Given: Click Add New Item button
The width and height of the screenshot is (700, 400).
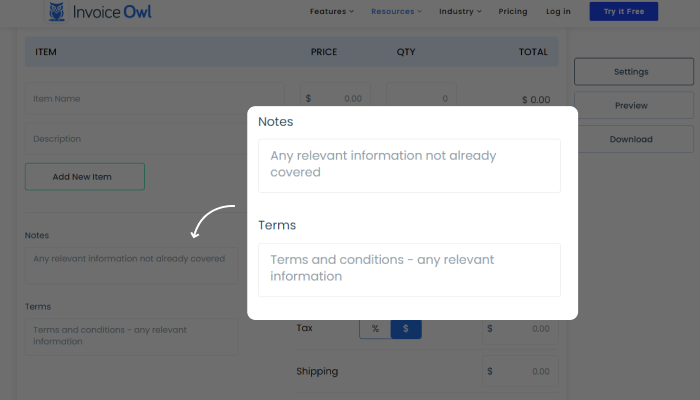Looking at the screenshot, I should coord(85,177).
